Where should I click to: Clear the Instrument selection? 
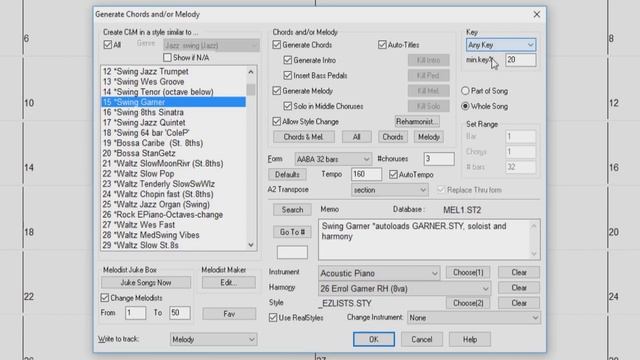519,273
